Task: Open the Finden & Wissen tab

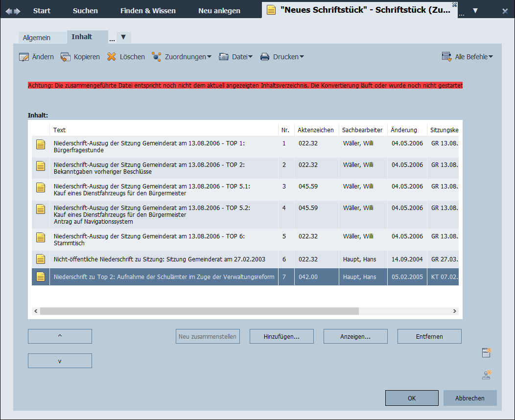Action: click(x=148, y=11)
